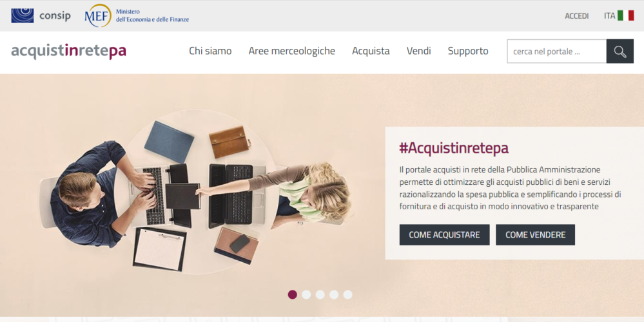Click the Italian flag icon
This screenshot has width=644, height=322.
point(625,15)
